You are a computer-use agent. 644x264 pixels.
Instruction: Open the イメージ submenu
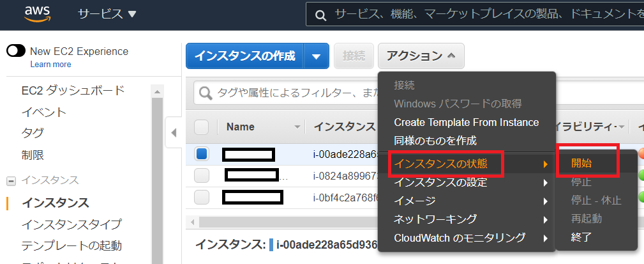(x=467, y=201)
